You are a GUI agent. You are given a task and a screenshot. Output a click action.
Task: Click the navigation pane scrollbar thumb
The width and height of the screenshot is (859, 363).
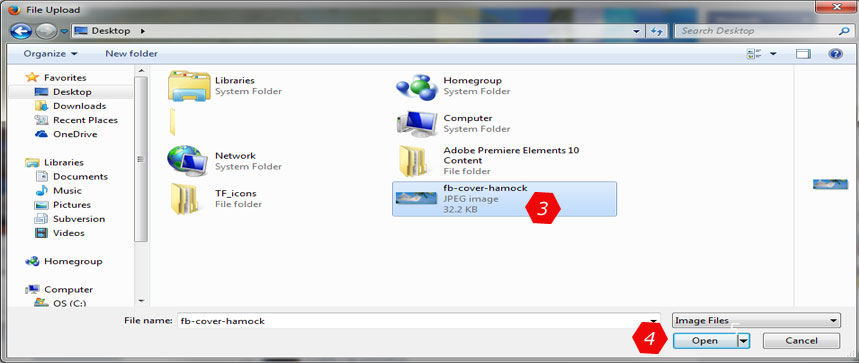pyautogui.click(x=141, y=159)
